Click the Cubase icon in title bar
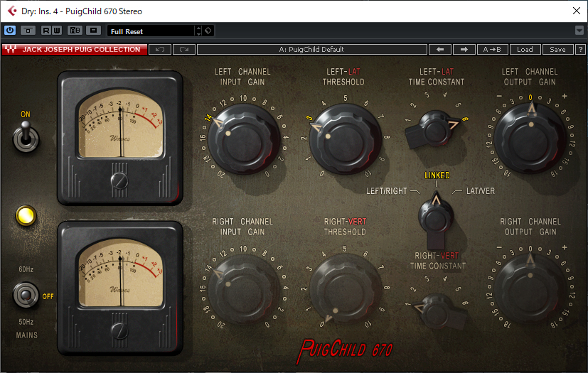The width and height of the screenshot is (588, 373). coord(11,11)
